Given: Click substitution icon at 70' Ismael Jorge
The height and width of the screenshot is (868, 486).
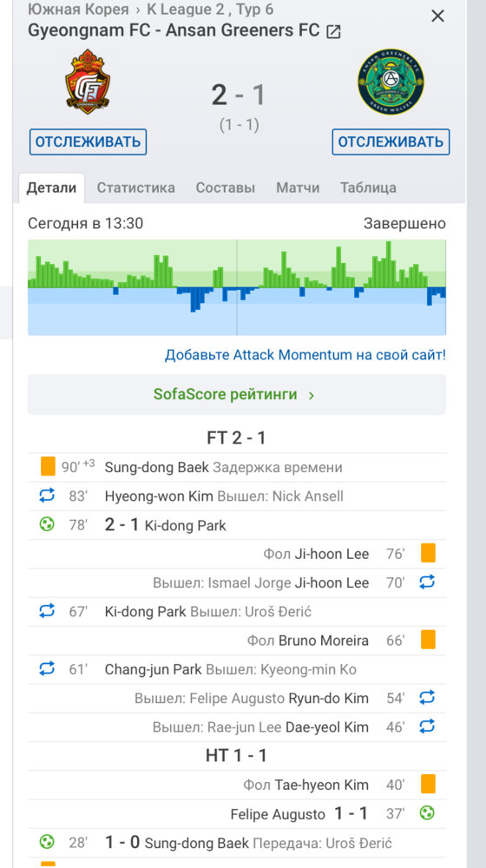Looking at the screenshot, I should 427,582.
